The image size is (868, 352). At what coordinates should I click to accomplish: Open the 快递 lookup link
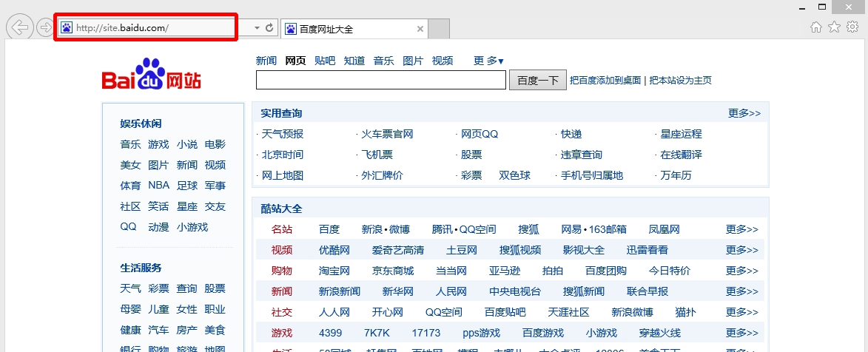tap(571, 134)
